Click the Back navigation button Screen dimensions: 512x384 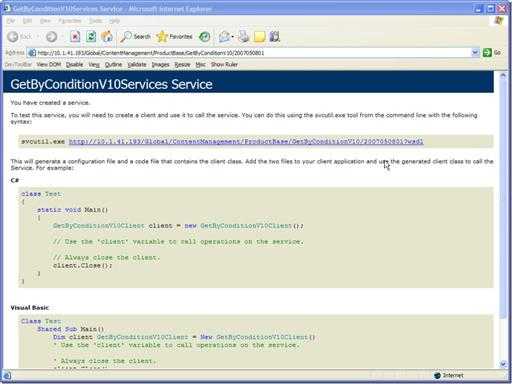click(19, 37)
